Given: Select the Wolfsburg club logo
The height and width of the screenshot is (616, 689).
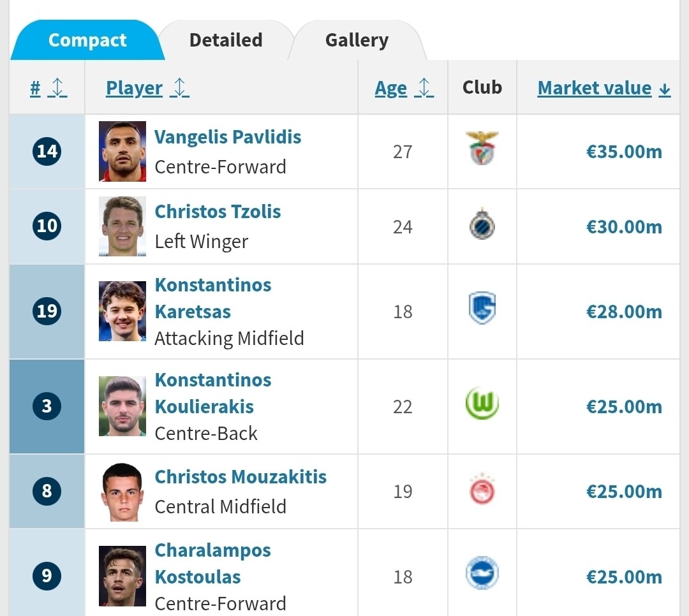Looking at the screenshot, I should (x=482, y=404).
